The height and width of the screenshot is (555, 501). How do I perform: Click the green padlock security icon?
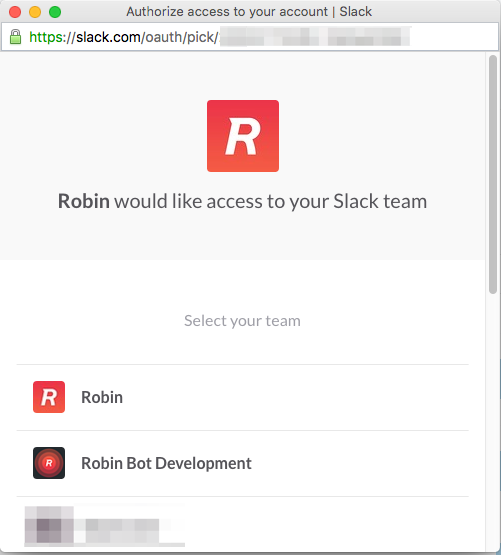15,37
